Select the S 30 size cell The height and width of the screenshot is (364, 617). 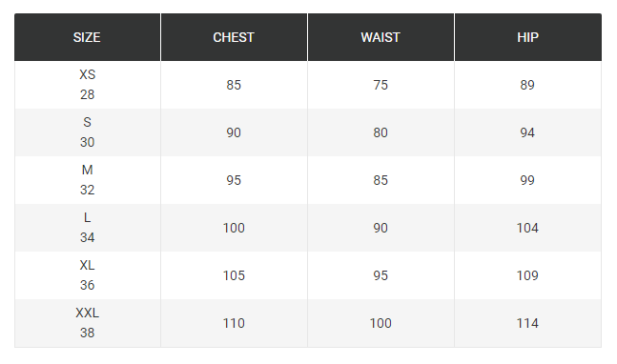point(87,132)
